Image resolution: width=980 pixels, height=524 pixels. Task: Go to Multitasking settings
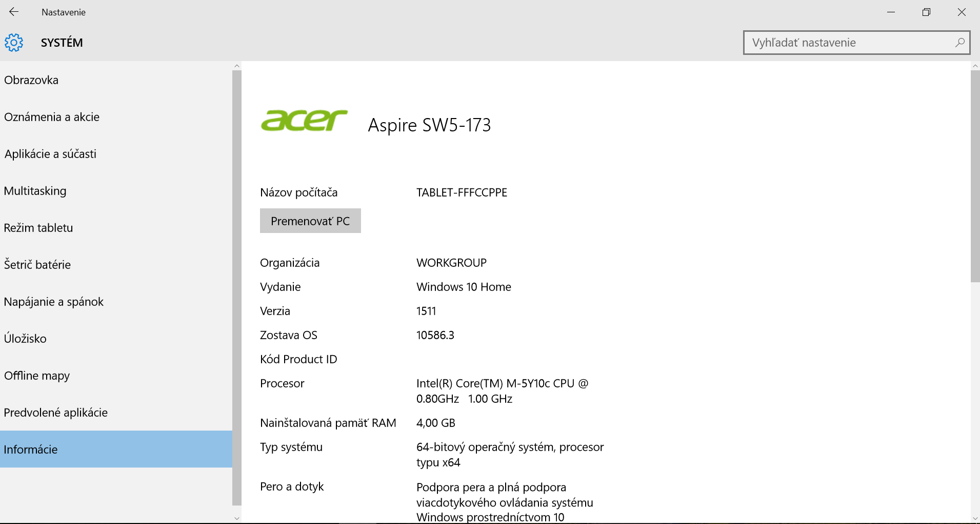(116, 191)
